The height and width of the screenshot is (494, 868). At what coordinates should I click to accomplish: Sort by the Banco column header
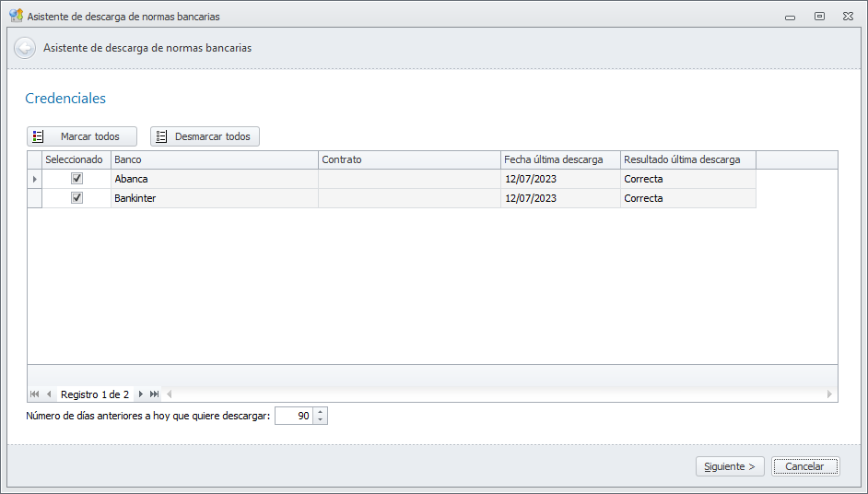click(x=214, y=159)
